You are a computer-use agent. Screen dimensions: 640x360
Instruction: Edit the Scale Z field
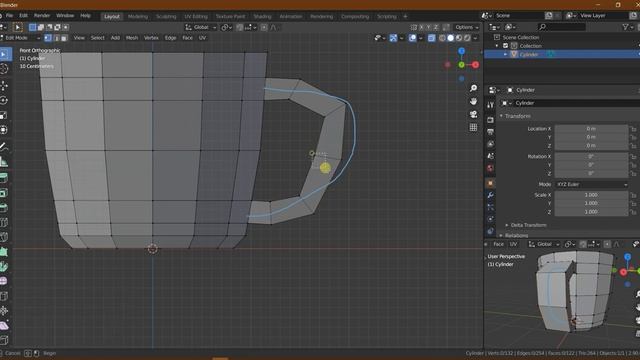coord(591,212)
